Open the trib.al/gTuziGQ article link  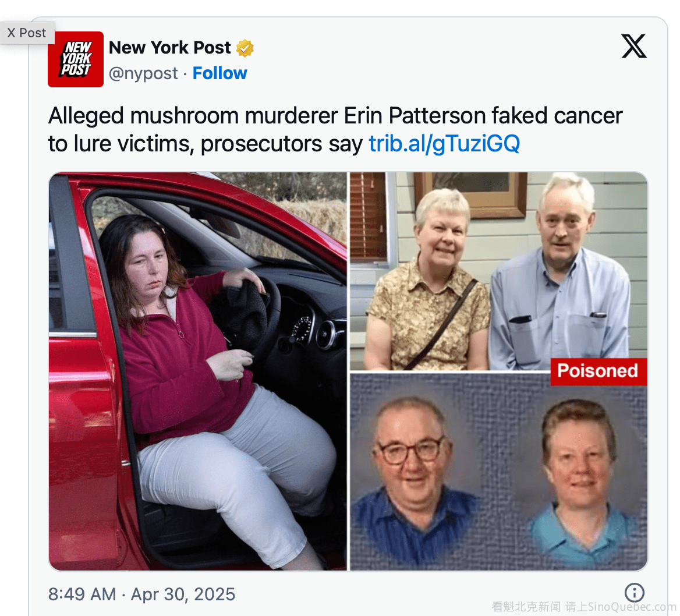444,144
